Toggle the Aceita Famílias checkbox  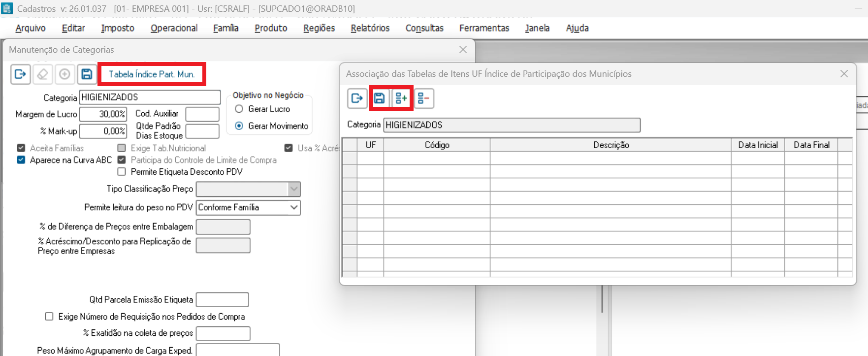(x=21, y=148)
